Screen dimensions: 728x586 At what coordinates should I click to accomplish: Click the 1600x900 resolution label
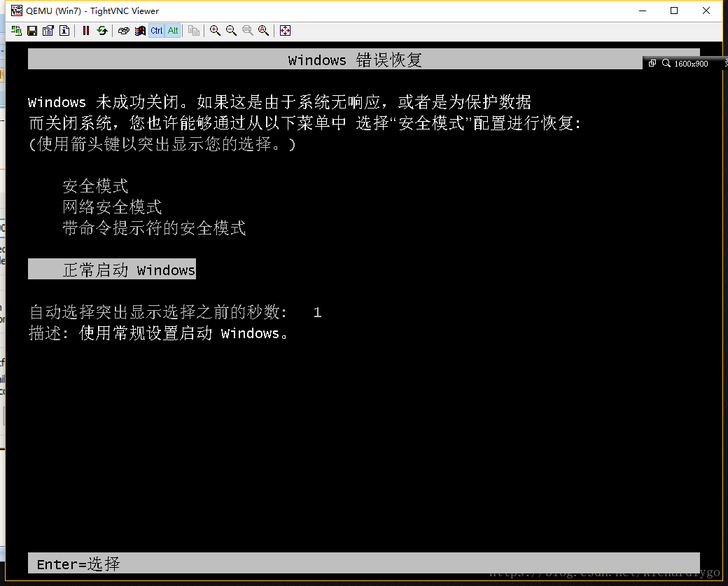click(692, 64)
